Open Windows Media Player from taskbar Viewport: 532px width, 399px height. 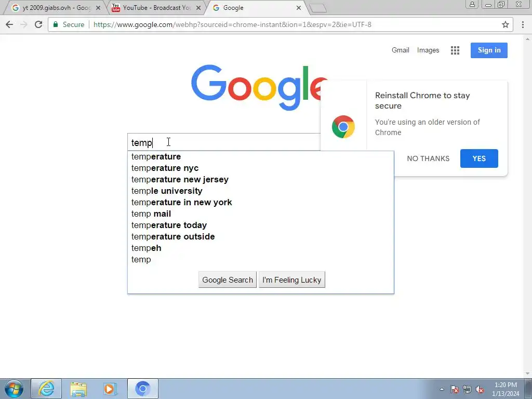[x=110, y=389]
